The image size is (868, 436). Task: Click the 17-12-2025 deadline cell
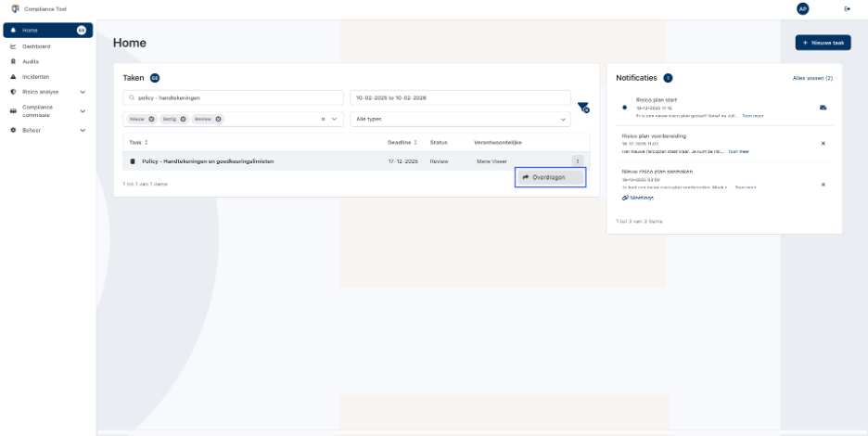tap(402, 161)
